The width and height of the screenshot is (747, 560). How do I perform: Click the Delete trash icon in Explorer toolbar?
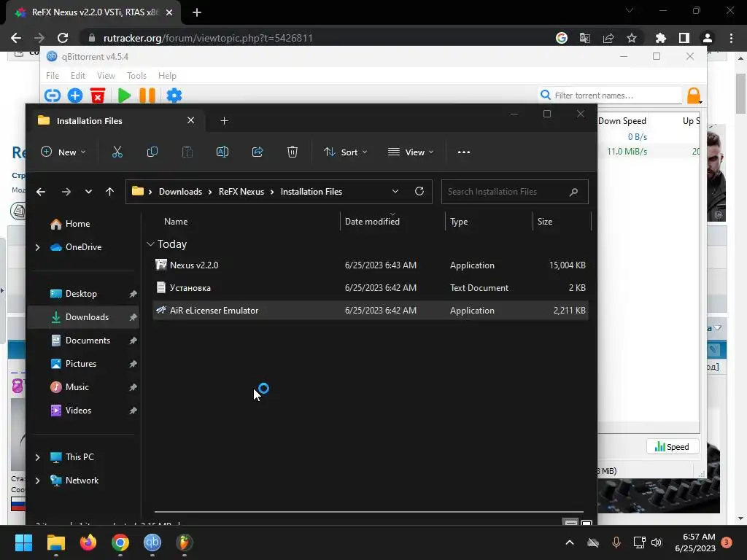coord(293,152)
